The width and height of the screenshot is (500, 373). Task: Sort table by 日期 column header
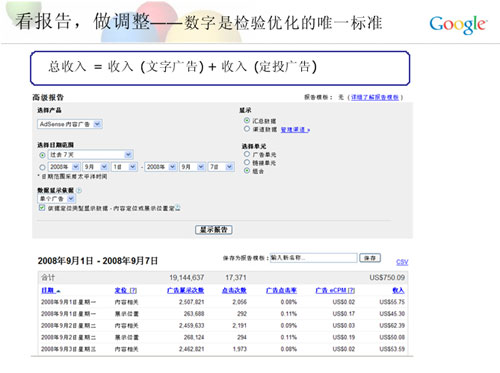coord(47,291)
